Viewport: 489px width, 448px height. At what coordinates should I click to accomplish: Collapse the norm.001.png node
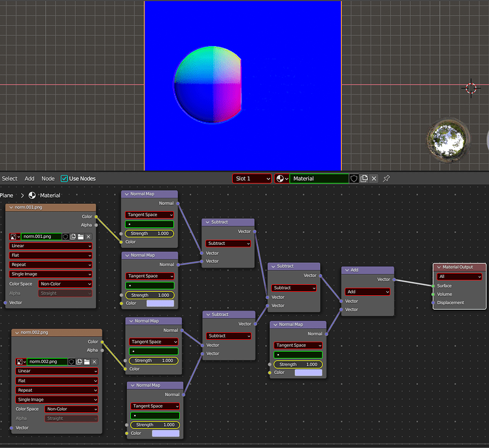[x=11, y=207]
